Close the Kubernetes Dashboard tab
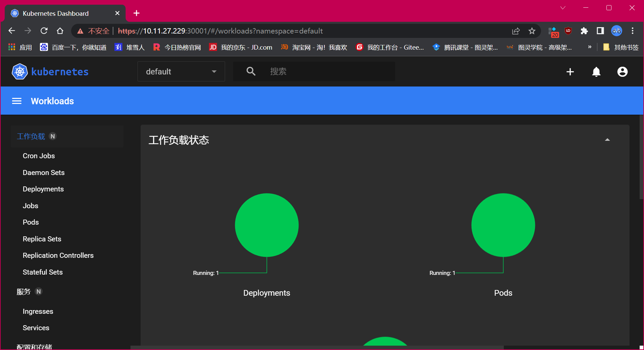Screen dimensions: 644x350 [x=117, y=13]
